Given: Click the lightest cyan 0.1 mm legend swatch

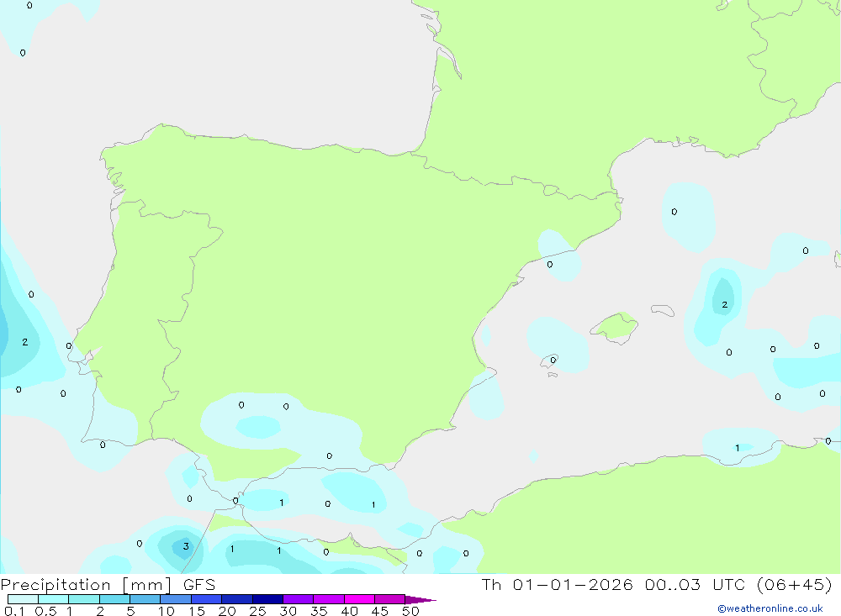Looking at the screenshot, I should pos(23,599).
